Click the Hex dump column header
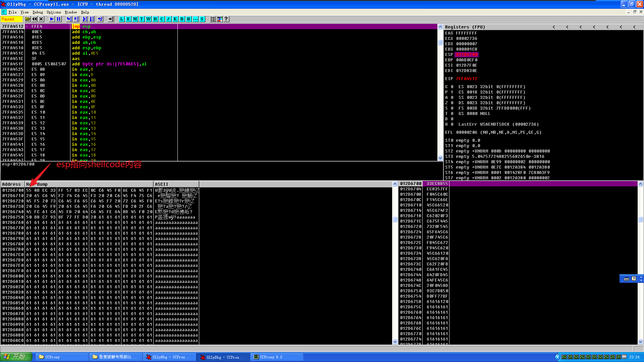 pos(89,184)
